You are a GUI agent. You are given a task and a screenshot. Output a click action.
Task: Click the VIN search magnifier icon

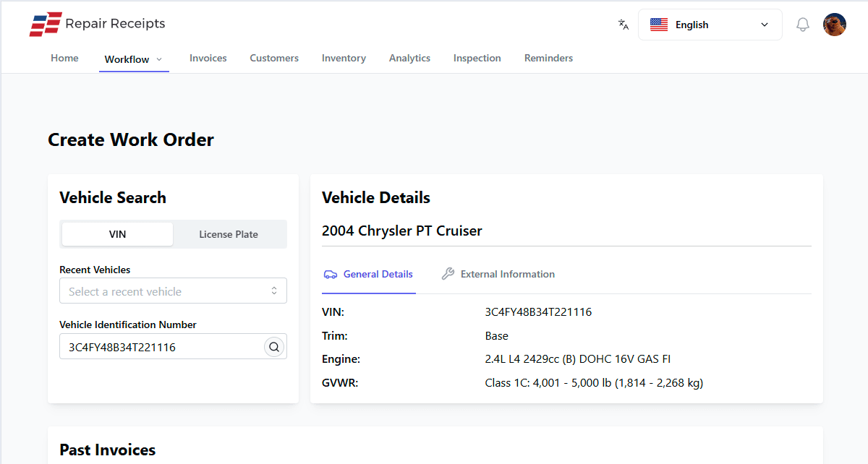pyautogui.click(x=274, y=347)
